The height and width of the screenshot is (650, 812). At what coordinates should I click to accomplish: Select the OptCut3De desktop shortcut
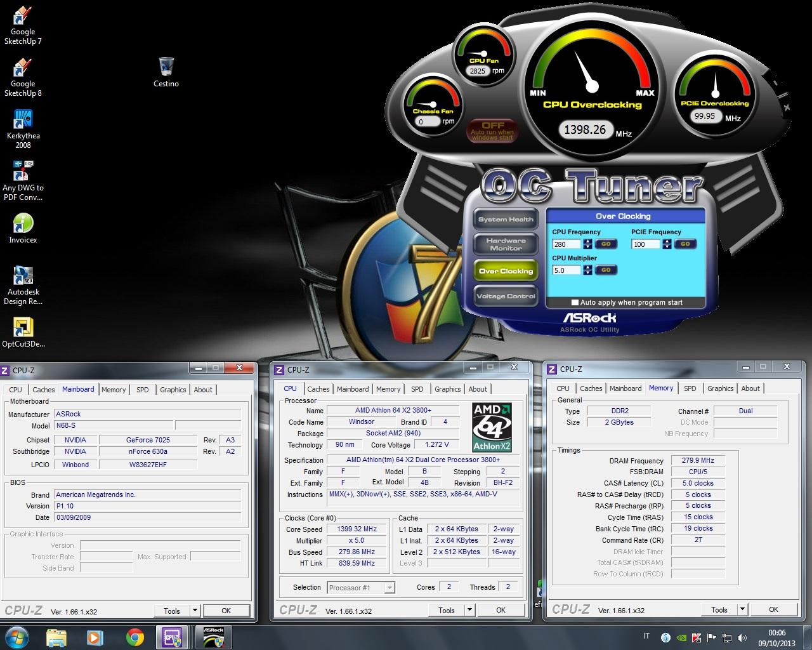23,333
